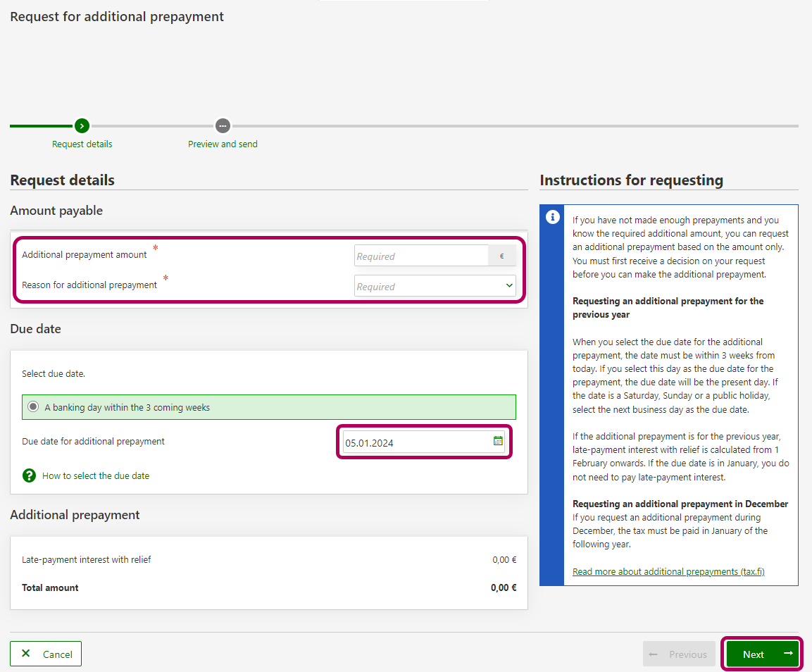Image resolution: width=812 pixels, height=672 pixels.
Task: Click the right arrow on the Next button
Action: coord(788,654)
